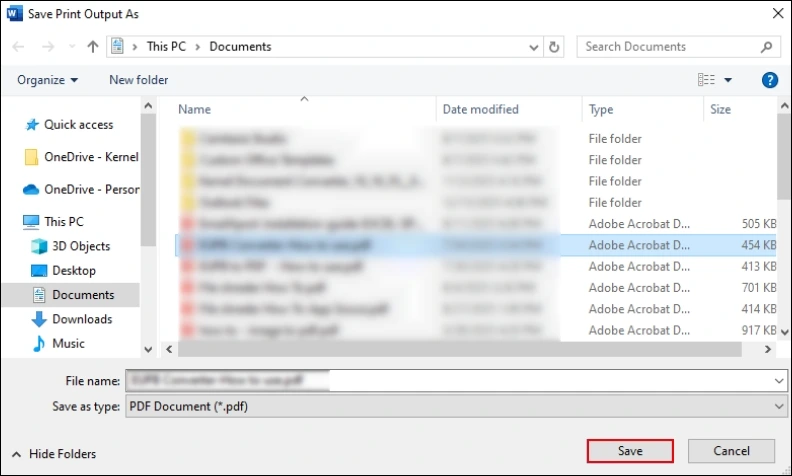Navigate forward with the right arrow
Screen dimensions: 792x476
coord(48,46)
